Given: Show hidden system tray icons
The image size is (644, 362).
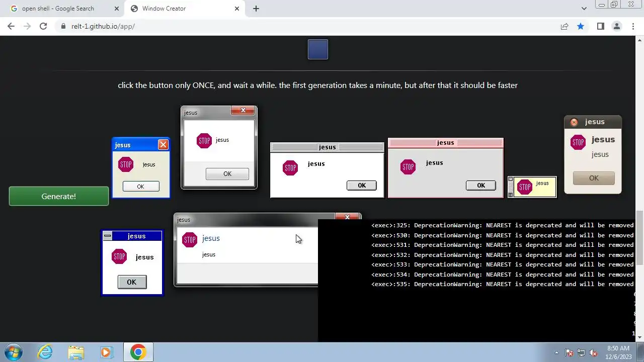Looking at the screenshot, I should (x=556, y=352).
